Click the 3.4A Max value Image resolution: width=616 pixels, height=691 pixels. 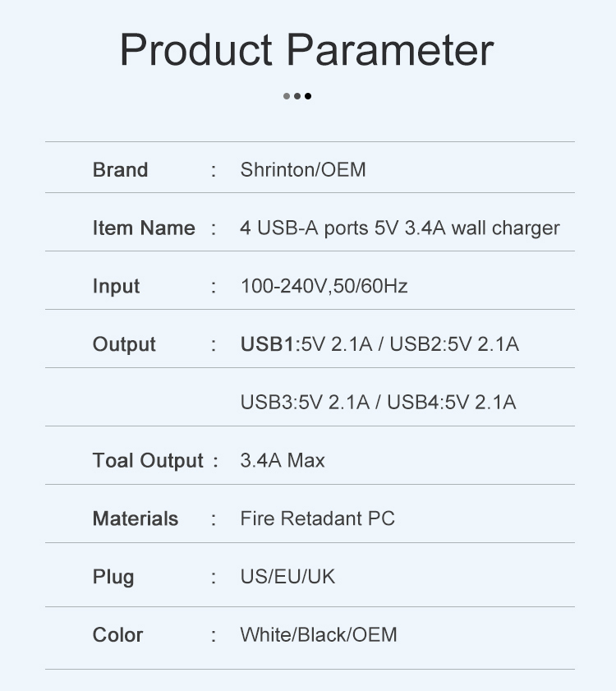pyautogui.click(x=283, y=460)
